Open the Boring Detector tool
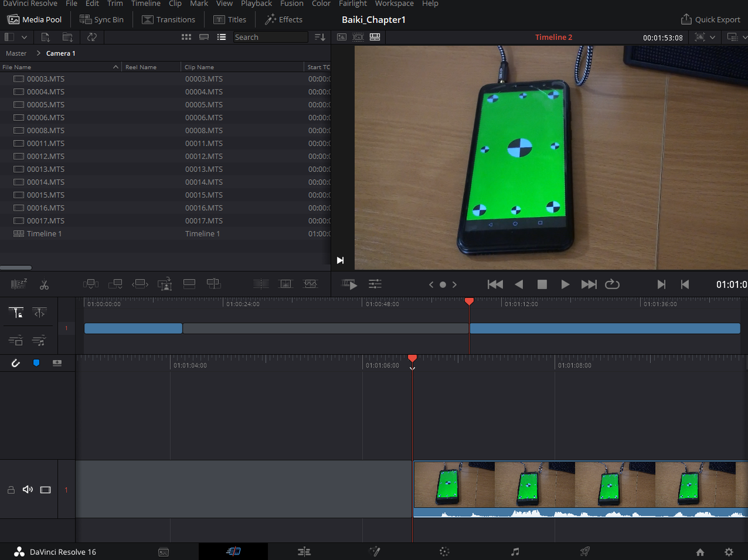Image resolution: width=748 pixels, height=560 pixels. tap(19, 284)
